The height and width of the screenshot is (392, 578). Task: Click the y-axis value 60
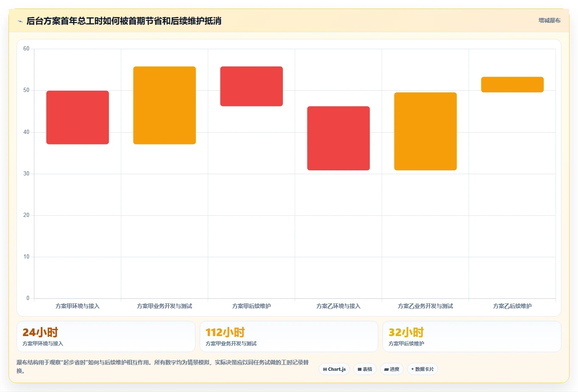click(x=26, y=49)
